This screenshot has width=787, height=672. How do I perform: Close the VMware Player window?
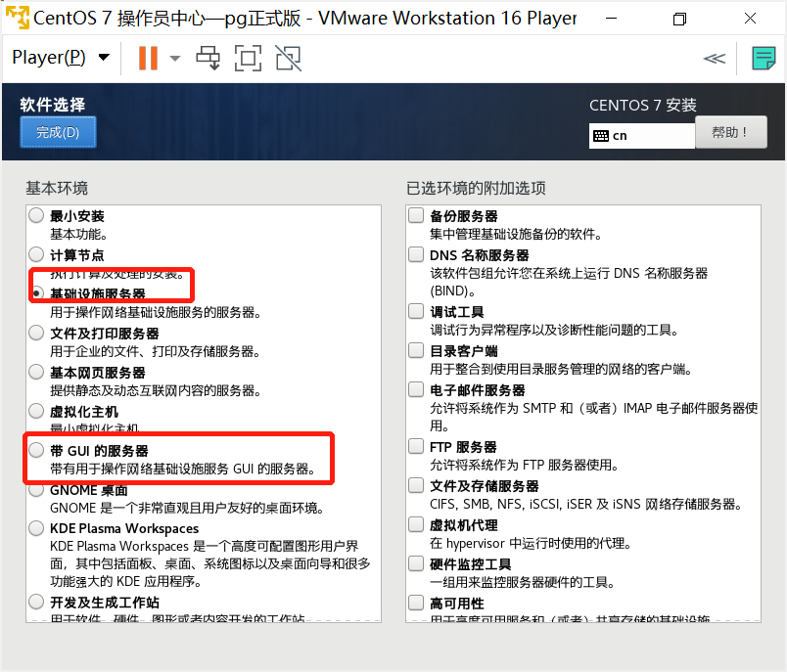point(750,19)
